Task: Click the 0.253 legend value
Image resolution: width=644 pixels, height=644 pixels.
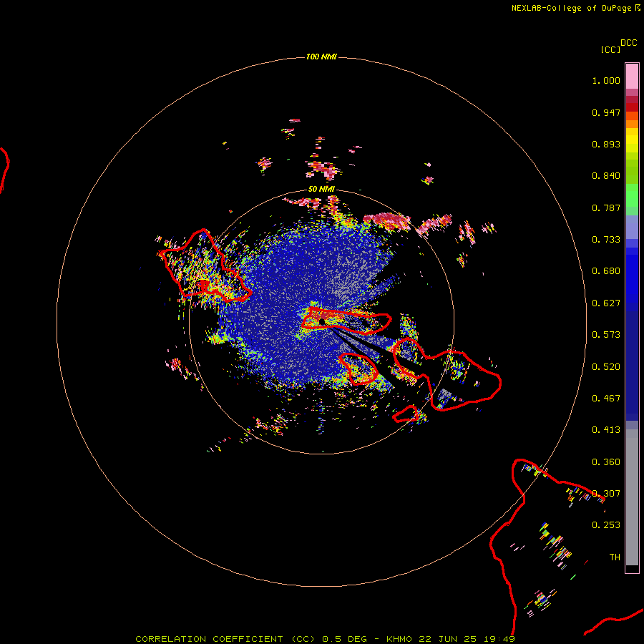Action: (x=606, y=525)
